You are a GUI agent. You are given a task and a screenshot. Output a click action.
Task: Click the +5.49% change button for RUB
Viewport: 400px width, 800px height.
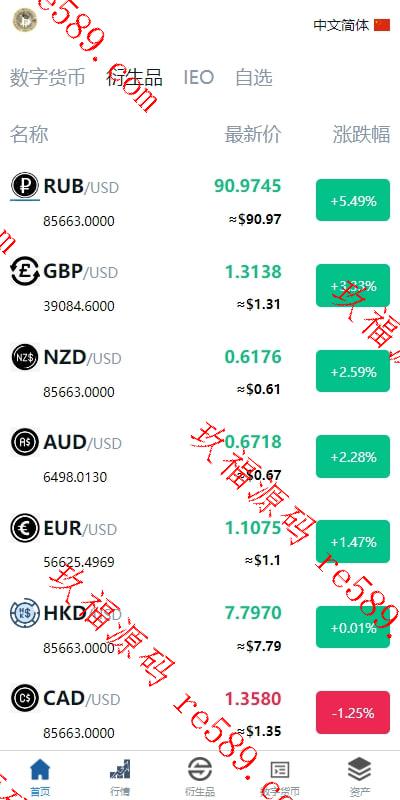353,201
